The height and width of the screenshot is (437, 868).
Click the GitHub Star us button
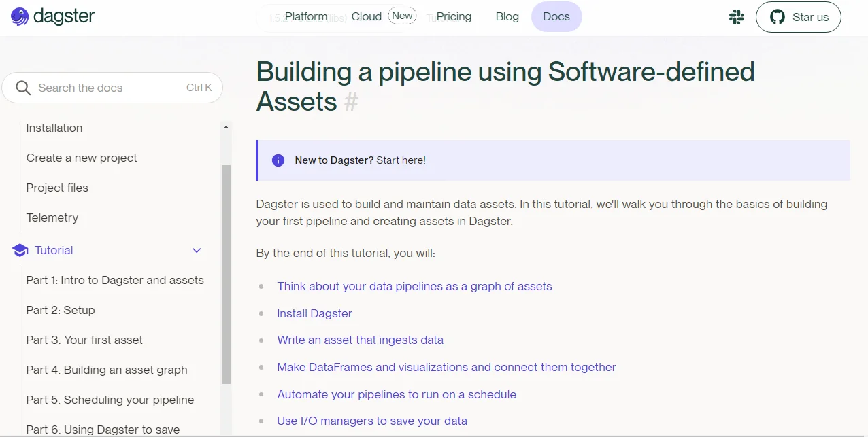click(798, 17)
